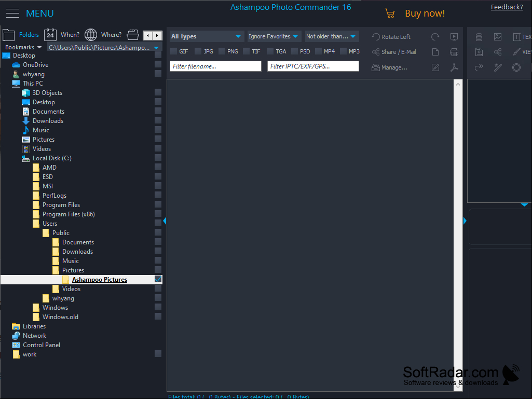Expand the preview panel blue arrow
Screen dimensions: 532x399
524,205
